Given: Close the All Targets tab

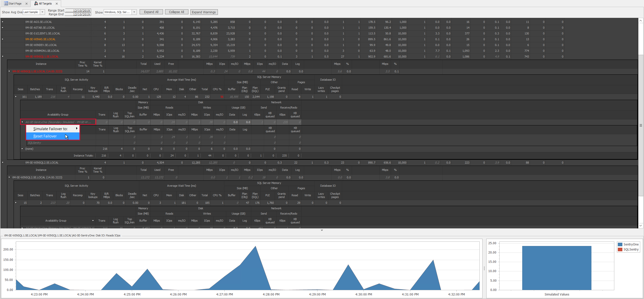Looking at the screenshot, I should click(57, 3).
